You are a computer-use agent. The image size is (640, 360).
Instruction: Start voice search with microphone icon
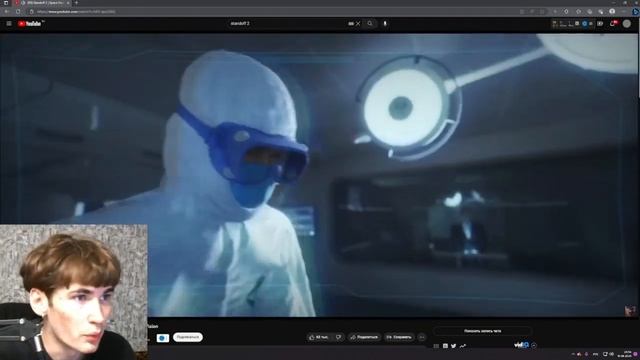click(x=385, y=24)
